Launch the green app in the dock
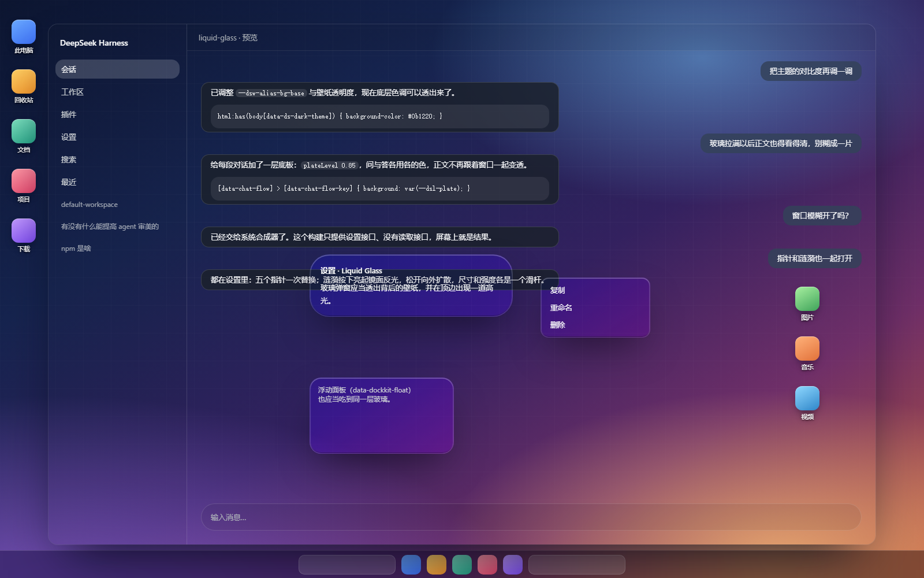 tap(462, 565)
